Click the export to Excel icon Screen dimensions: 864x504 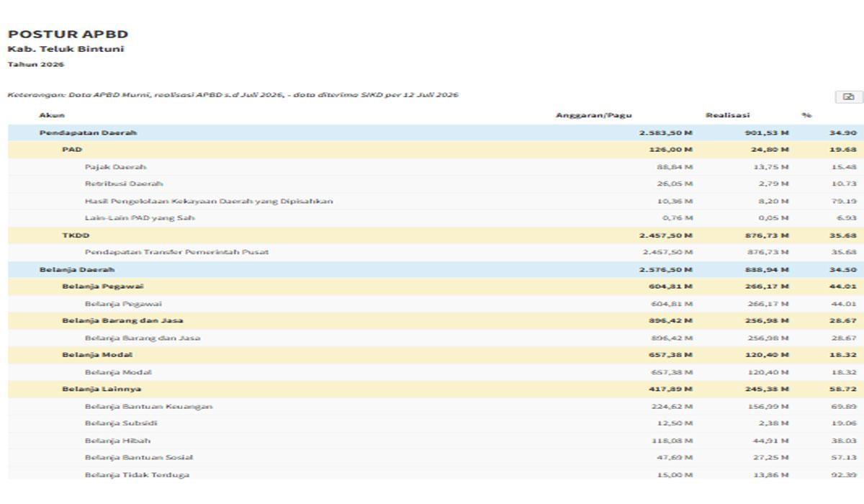coord(848,97)
